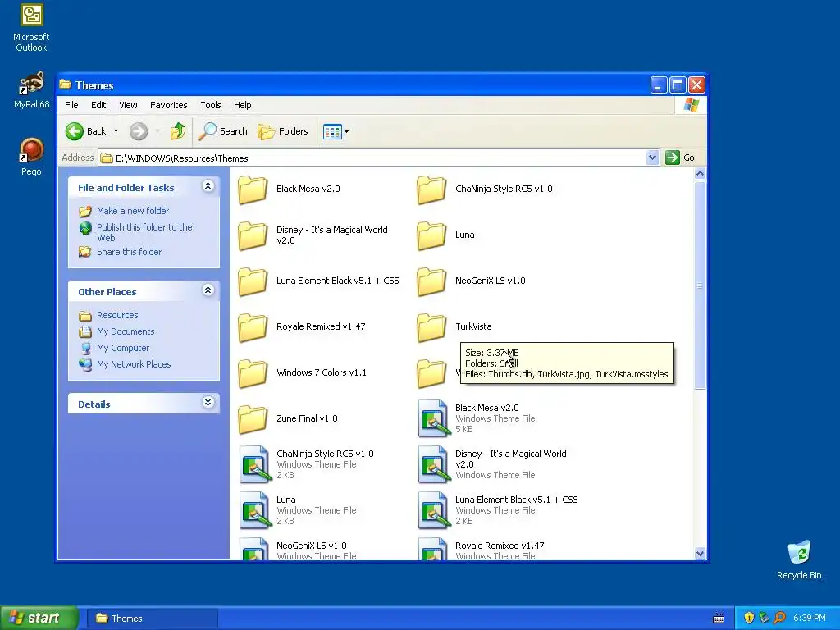
Task: Go to Resources in Other Places
Action: click(x=117, y=315)
